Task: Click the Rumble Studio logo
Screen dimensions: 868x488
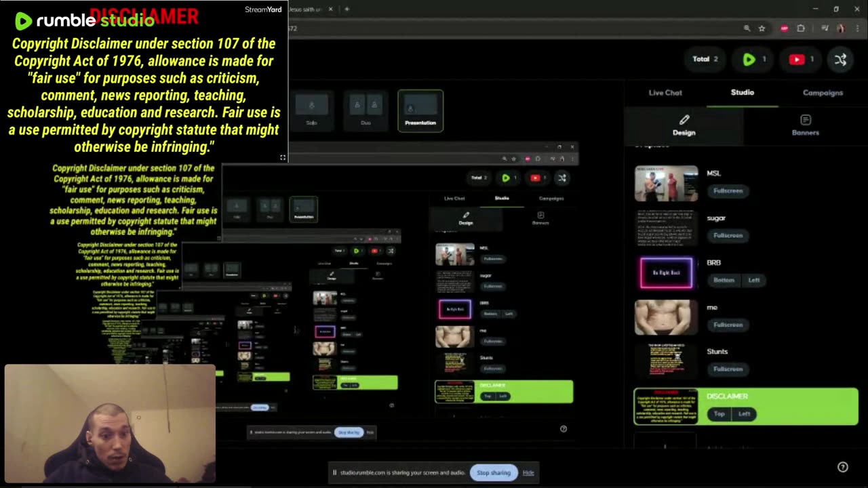Action: pos(85,21)
